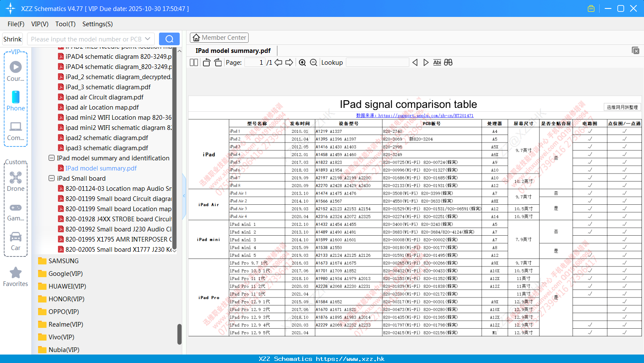This screenshot has width=644, height=363.
Task: Open 820-01928 J4XX STROBE board Circuit
Action: pyautogui.click(x=115, y=219)
